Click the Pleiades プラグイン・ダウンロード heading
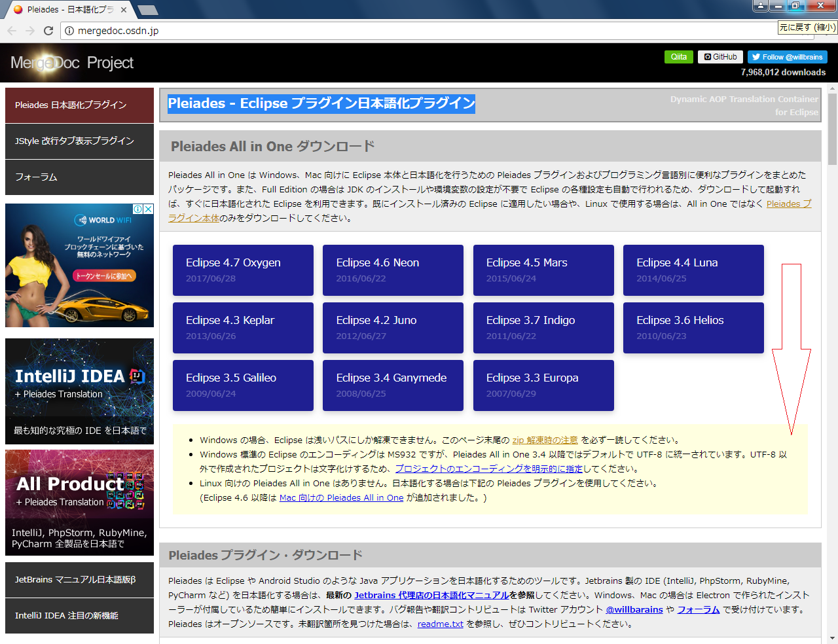The width and height of the screenshot is (838, 644). 265,556
